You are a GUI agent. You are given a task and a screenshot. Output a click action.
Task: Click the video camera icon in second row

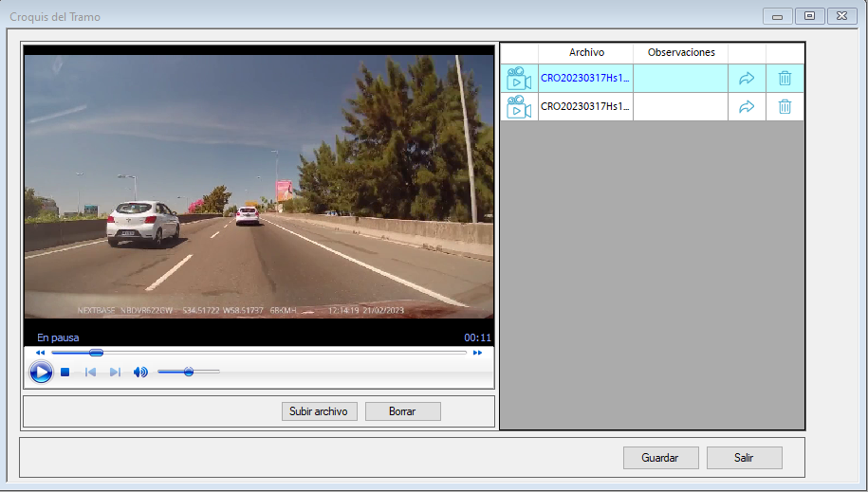pos(519,106)
